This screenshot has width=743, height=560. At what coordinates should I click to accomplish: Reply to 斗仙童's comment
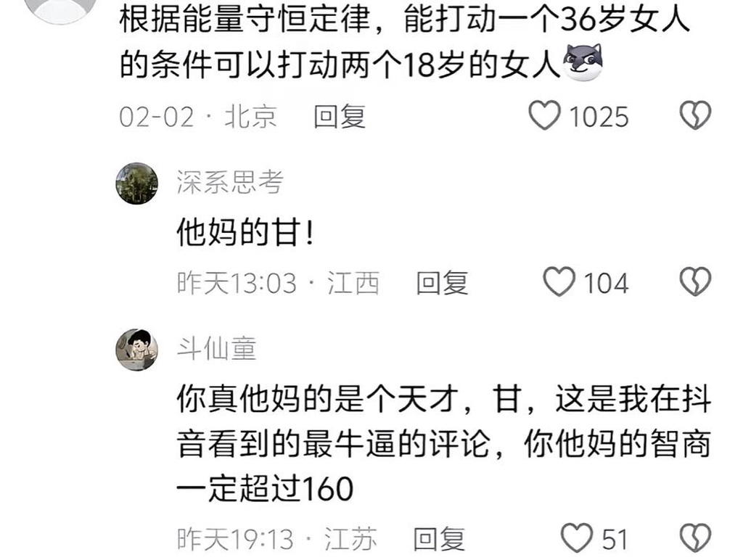tap(439, 539)
